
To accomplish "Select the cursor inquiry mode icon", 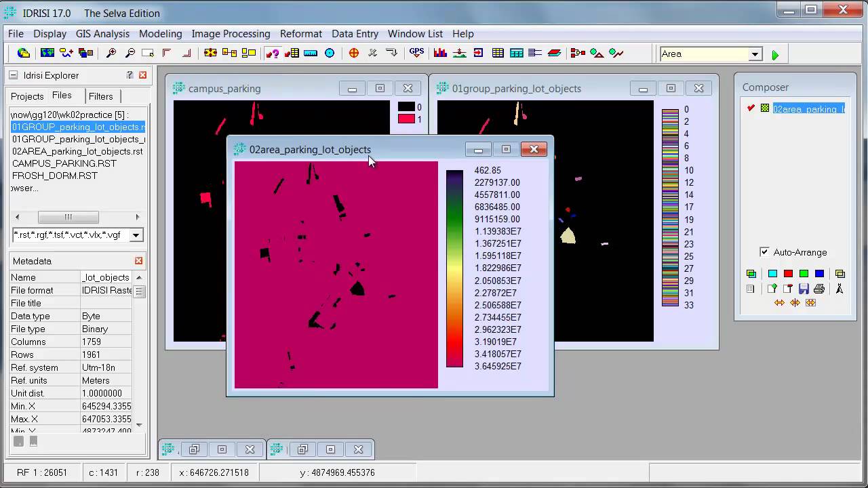I will click(x=273, y=53).
